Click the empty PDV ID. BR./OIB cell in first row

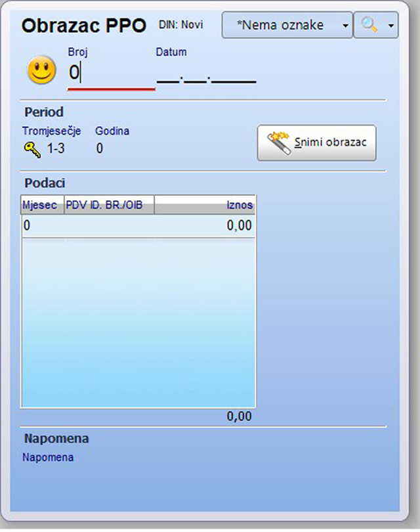pyautogui.click(x=109, y=226)
